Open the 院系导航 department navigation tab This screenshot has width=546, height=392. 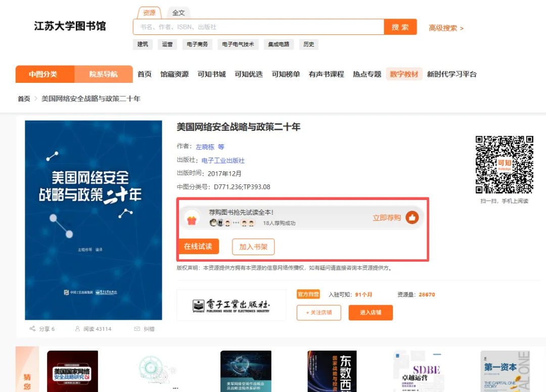104,74
